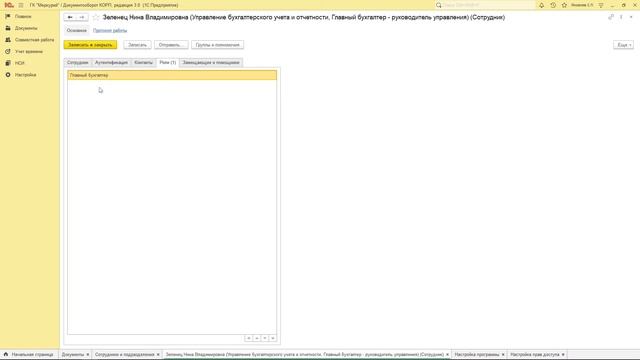Open the service menu dropdown arrow in the title bar
Image resolution: width=640 pixels, height=360 pixels.
[x=601, y=5]
